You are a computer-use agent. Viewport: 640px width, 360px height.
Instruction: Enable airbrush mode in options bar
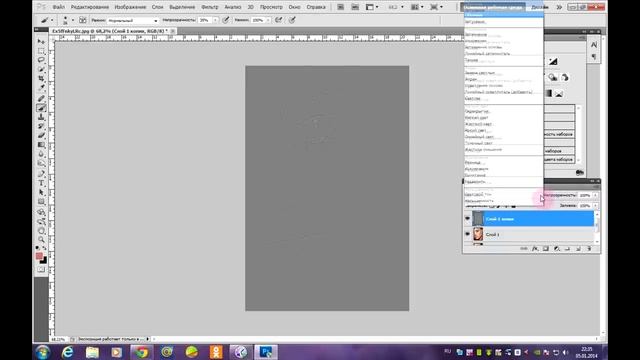tap(279, 20)
